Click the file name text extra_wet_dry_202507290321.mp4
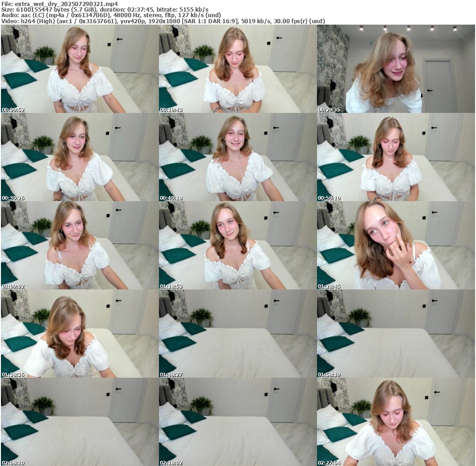Image resolution: width=476 pixels, height=466 pixels. (66, 4)
